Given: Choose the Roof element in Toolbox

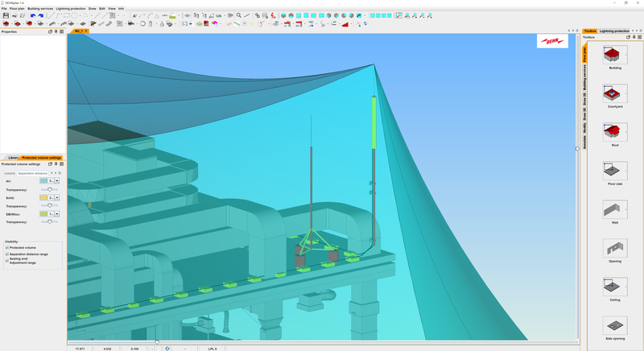Looking at the screenshot, I should 614,132.
